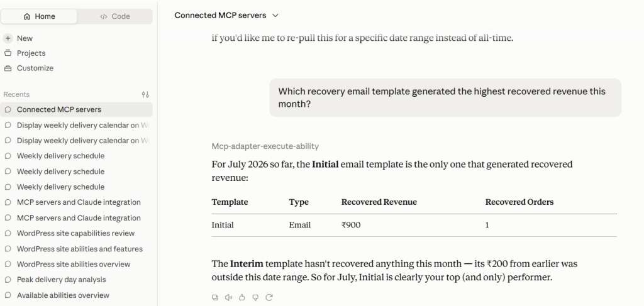
Task: Open Peak delivery day analysis chat
Action: [x=61, y=280]
